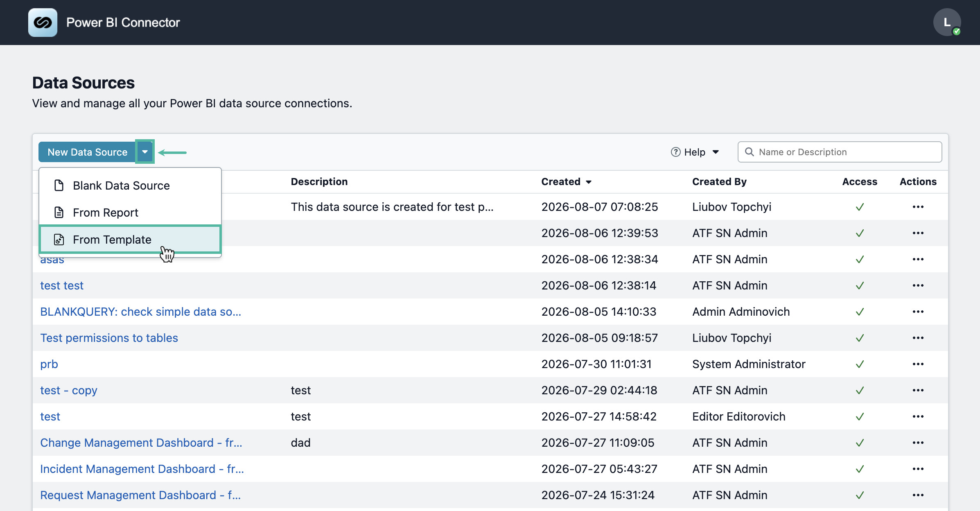
Task: Click the Power BI Connector logo icon
Action: [x=43, y=23]
